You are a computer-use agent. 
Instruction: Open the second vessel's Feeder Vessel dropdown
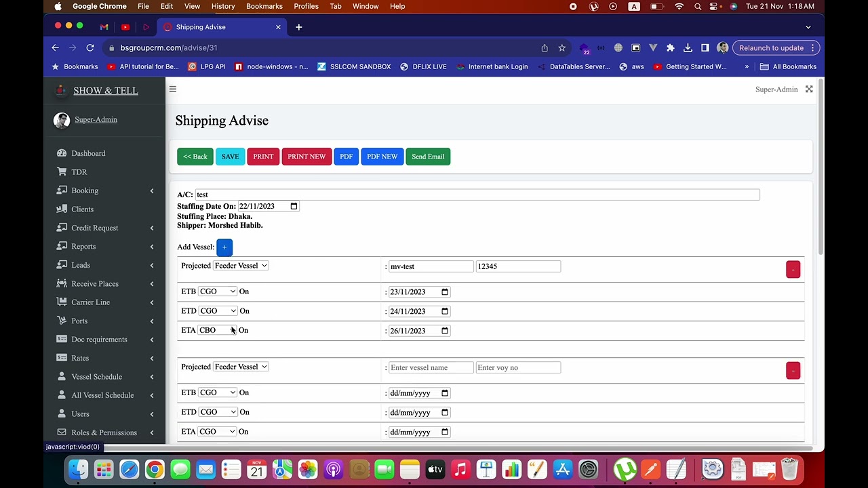tap(241, 367)
